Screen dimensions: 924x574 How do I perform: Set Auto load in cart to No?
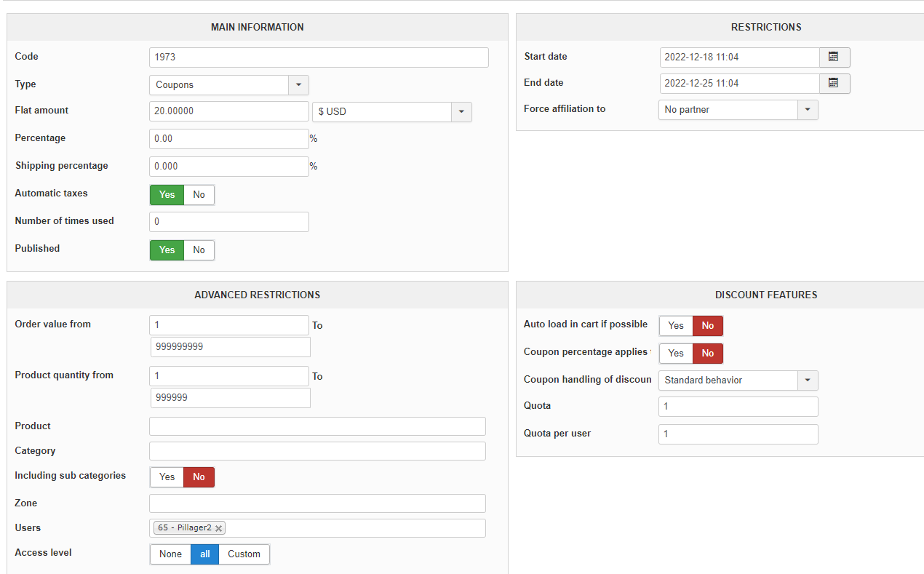click(708, 326)
